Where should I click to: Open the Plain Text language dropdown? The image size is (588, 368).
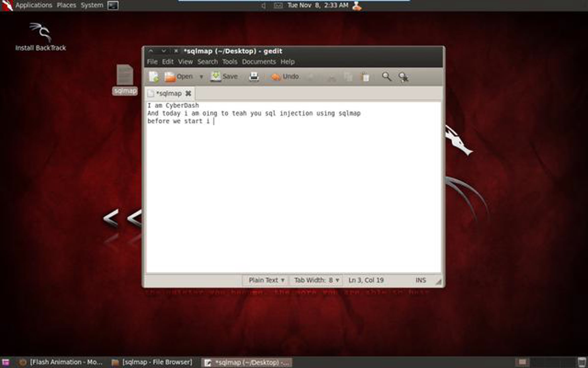pos(266,280)
